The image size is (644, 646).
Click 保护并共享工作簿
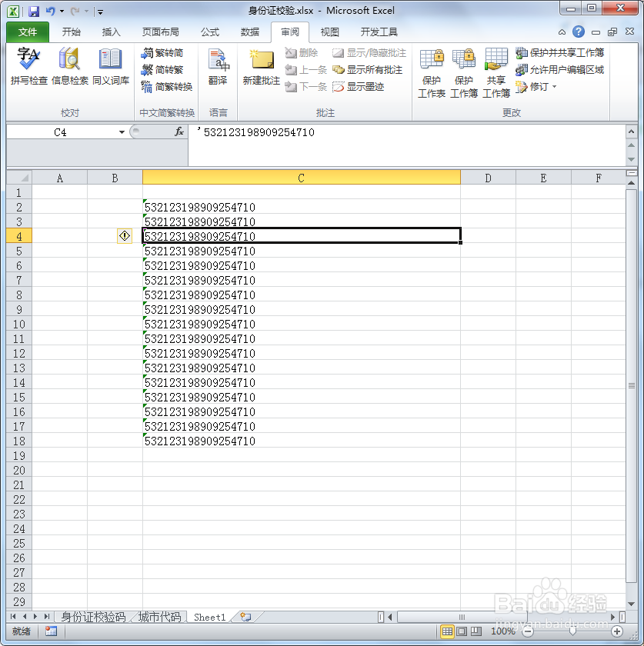point(559,53)
